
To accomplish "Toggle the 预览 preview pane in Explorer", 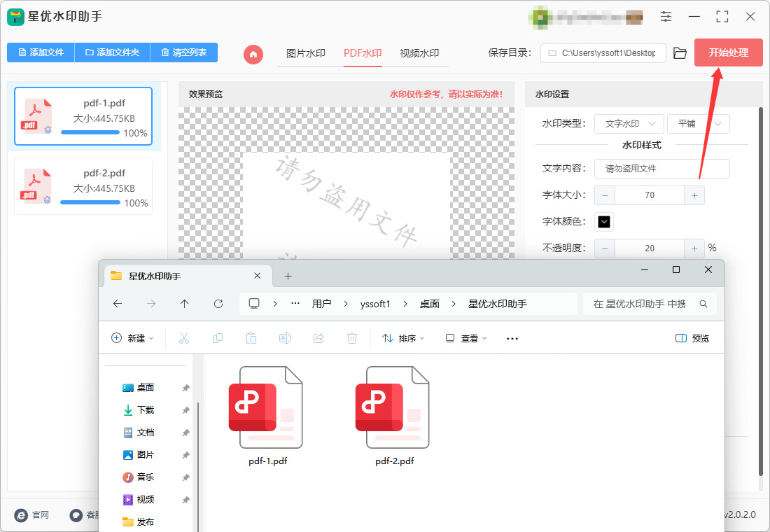I will (692, 338).
